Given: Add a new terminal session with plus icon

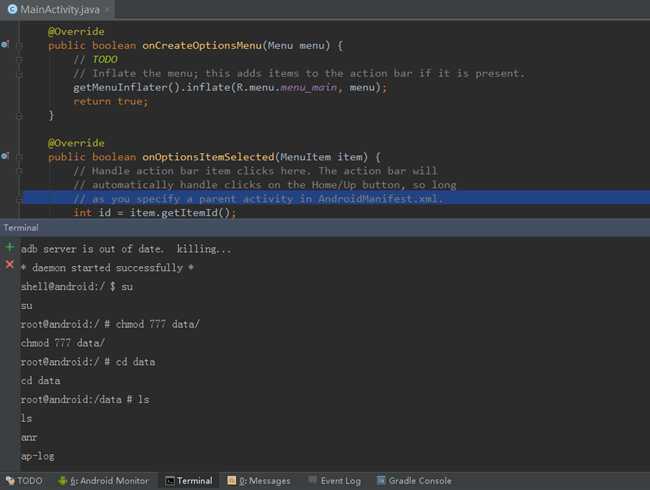Looking at the screenshot, I should click(x=10, y=248).
